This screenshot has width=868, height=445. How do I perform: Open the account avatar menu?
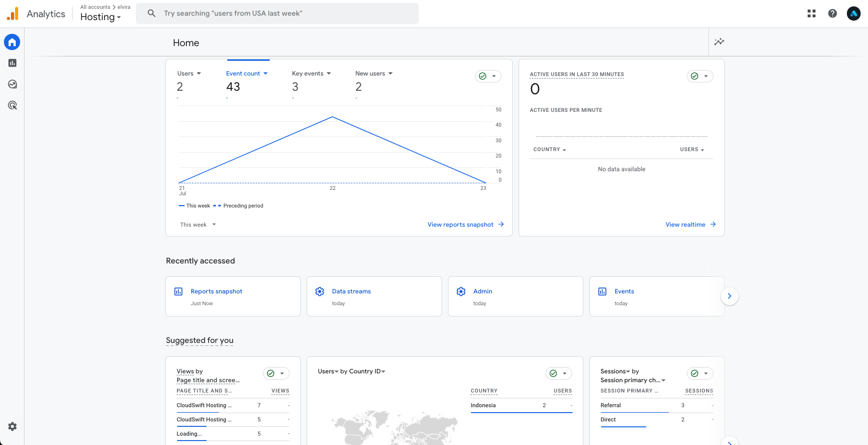[854, 14]
